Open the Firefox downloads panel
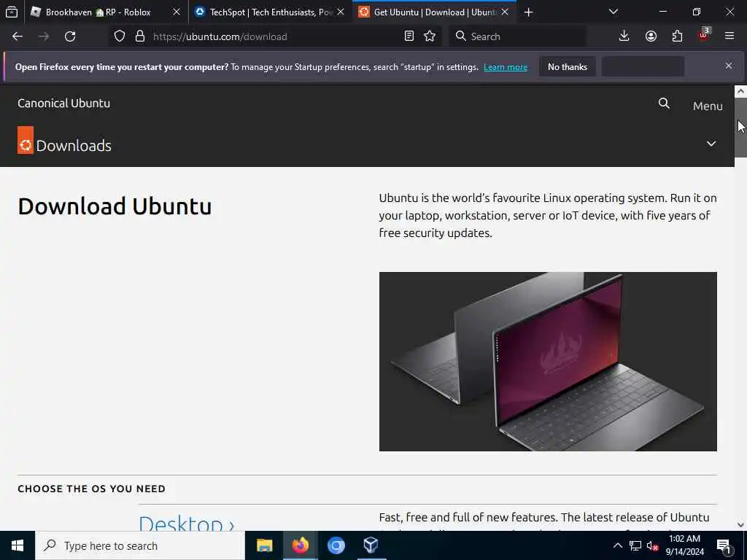The height and width of the screenshot is (560, 747). click(x=624, y=36)
